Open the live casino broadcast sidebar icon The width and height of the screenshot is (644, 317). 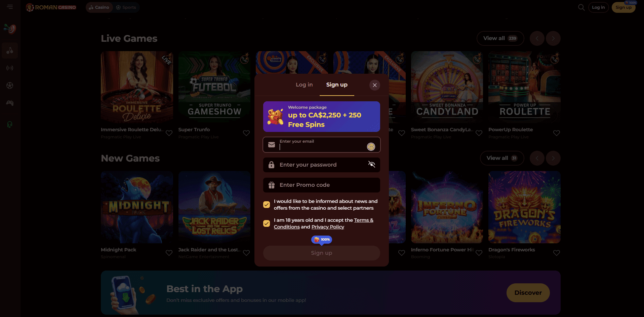click(10, 68)
